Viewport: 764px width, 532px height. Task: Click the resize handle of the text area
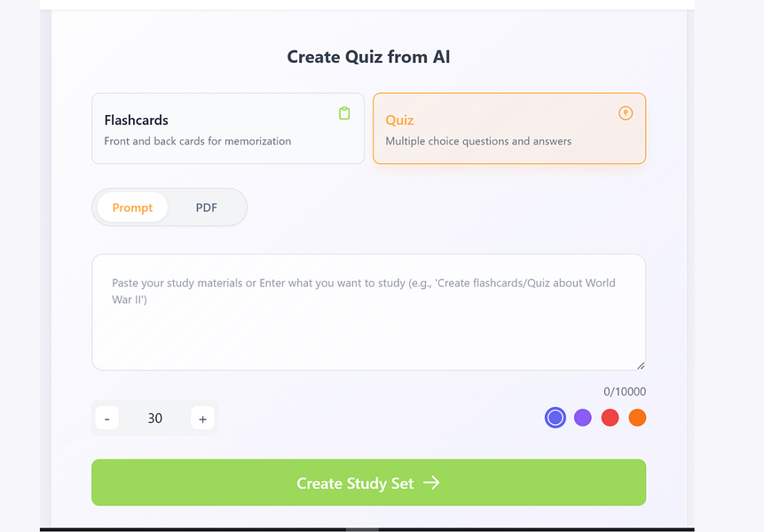[639, 364]
